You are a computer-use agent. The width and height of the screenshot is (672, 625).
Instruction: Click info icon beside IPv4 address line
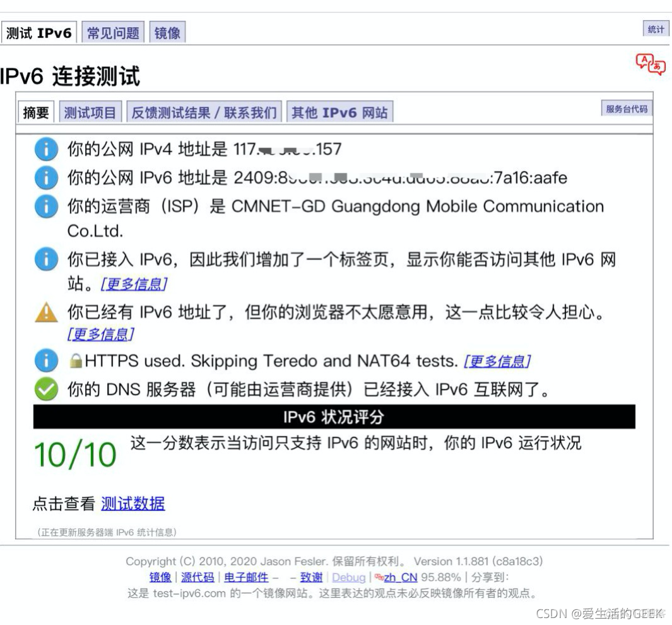point(46,149)
